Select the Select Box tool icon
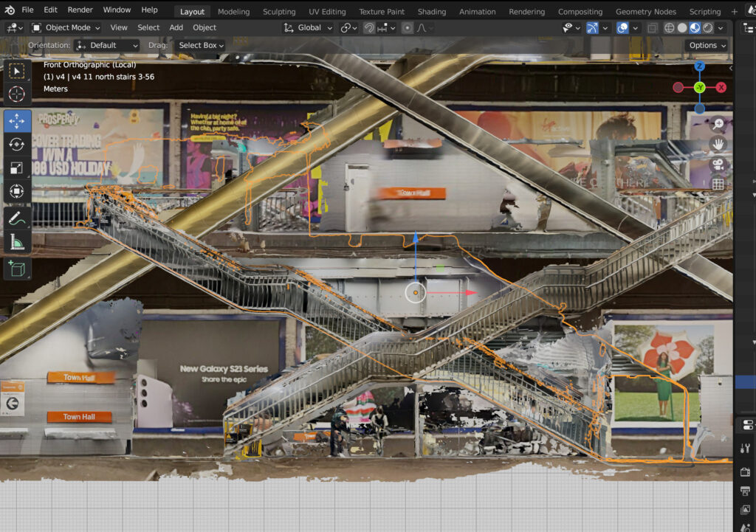Viewport: 756px width, 532px height. click(17, 72)
